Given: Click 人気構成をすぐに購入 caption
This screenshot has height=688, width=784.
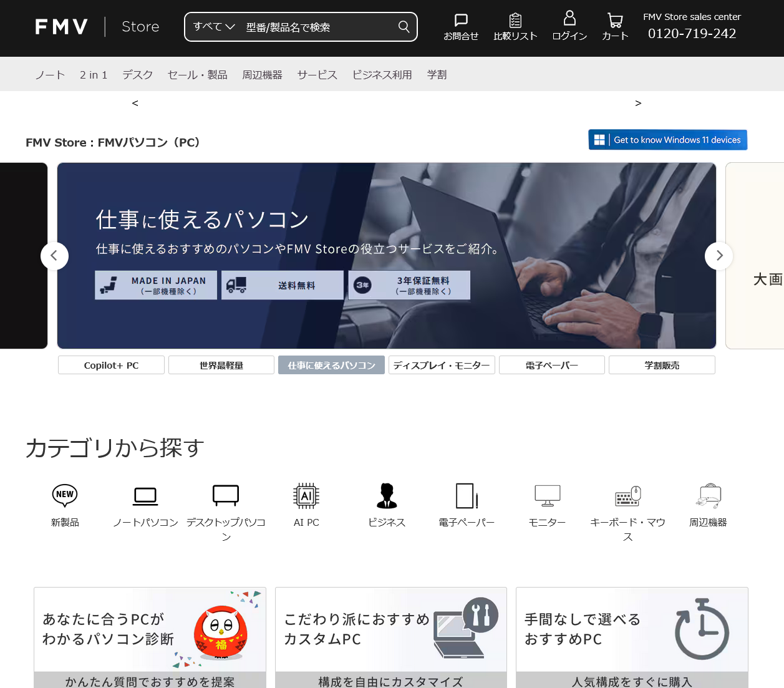Looking at the screenshot, I should coord(632,681).
